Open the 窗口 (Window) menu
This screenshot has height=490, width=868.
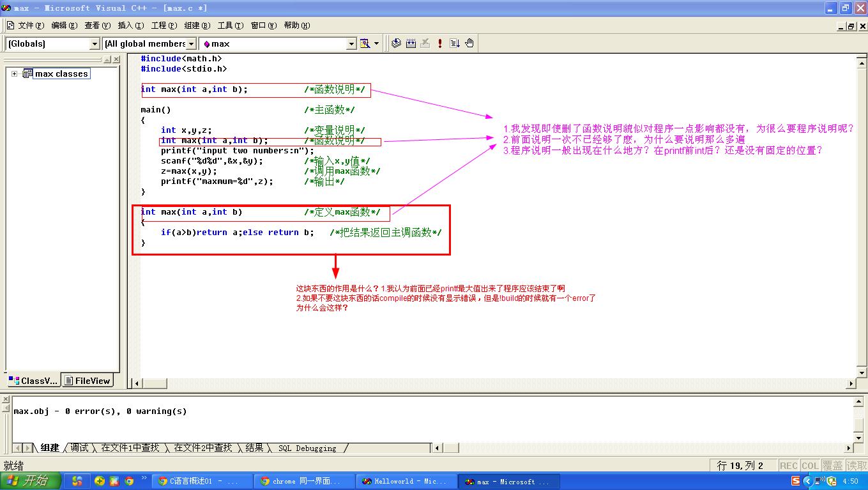pyautogui.click(x=264, y=26)
